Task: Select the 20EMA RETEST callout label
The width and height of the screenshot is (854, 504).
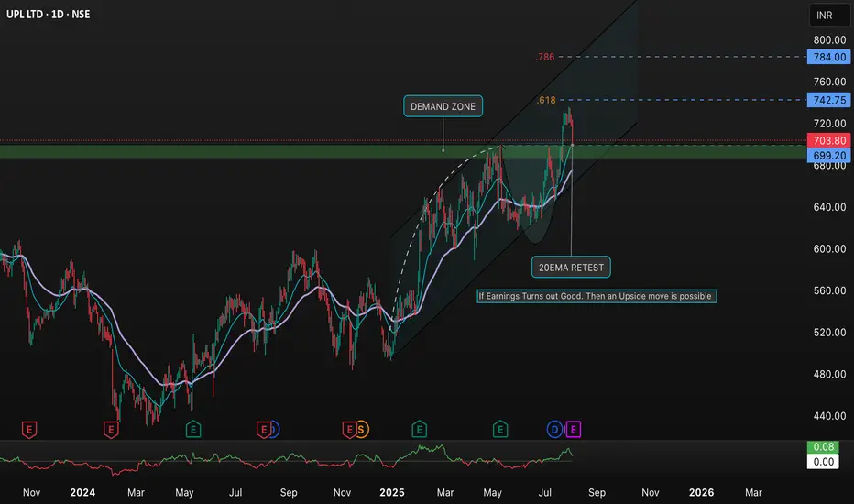Action: point(572,268)
